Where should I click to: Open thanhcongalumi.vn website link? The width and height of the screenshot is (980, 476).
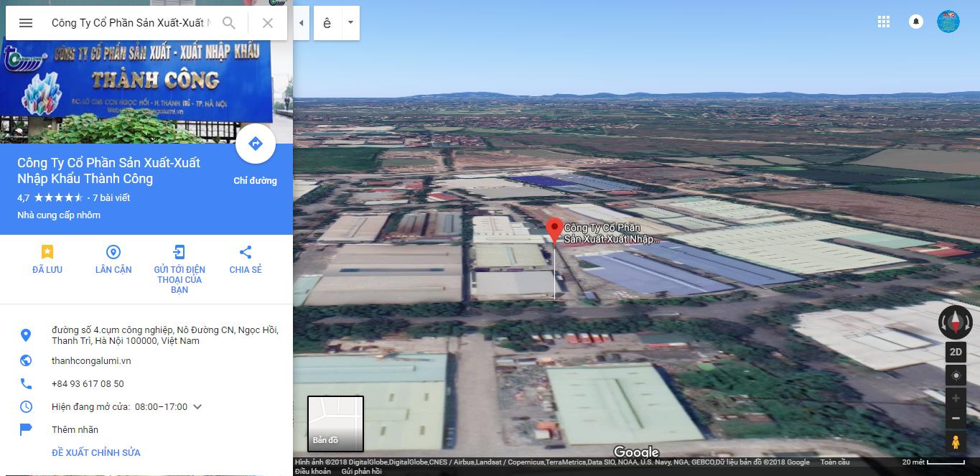coord(91,361)
